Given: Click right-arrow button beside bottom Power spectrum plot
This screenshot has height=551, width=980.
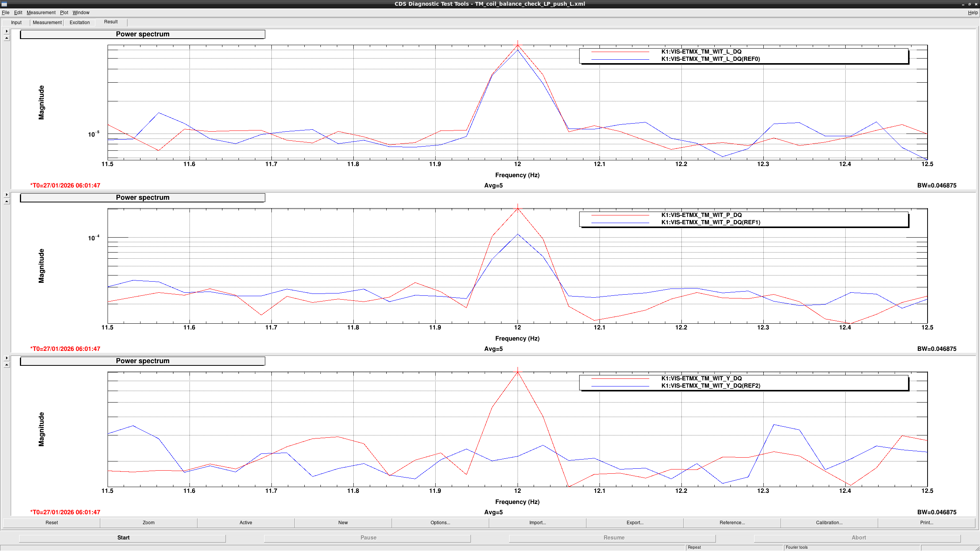Looking at the screenshot, I should 7,358.
